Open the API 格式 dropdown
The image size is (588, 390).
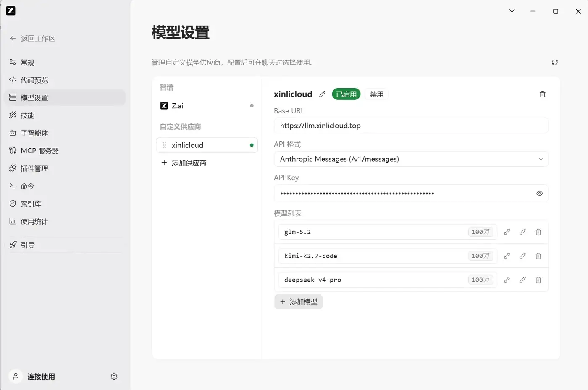411,159
